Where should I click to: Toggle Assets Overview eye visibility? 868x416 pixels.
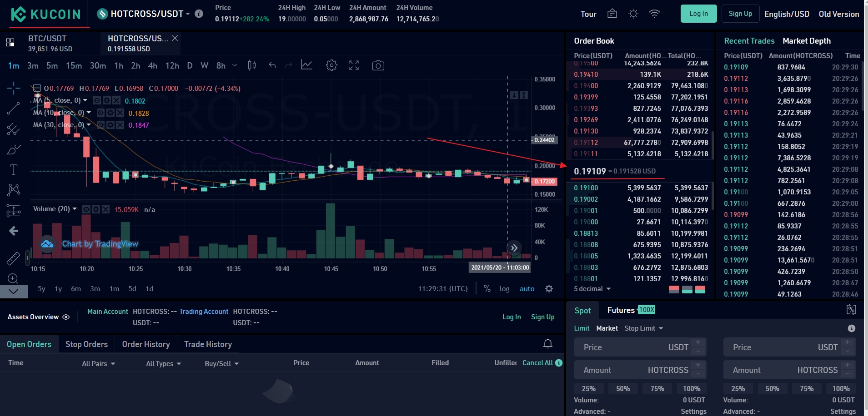pyautogui.click(x=66, y=317)
